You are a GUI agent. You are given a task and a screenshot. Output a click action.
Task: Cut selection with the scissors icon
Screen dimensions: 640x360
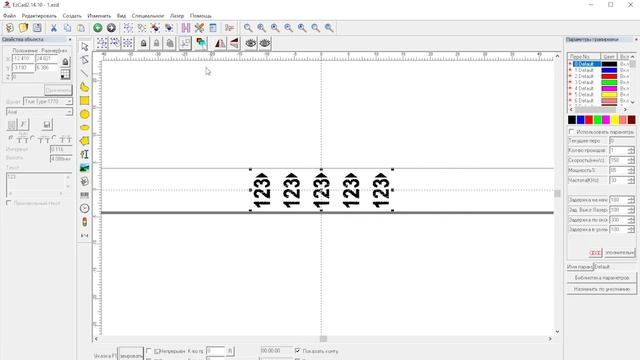[x=53, y=28]
